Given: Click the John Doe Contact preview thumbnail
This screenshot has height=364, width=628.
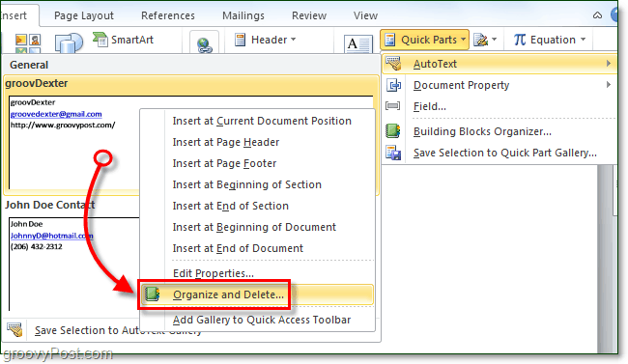Looking at the screenshot, I should [74, 264].
